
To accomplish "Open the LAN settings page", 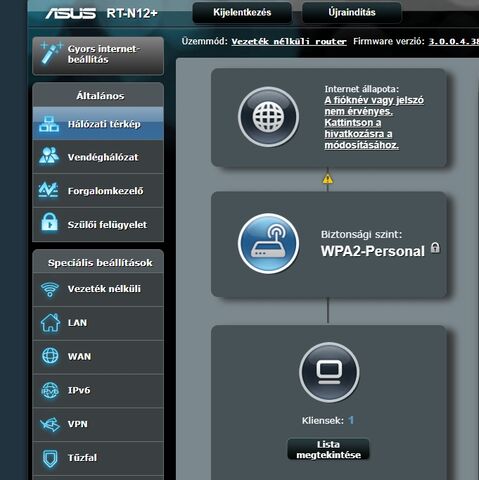I will pos(98,323).
